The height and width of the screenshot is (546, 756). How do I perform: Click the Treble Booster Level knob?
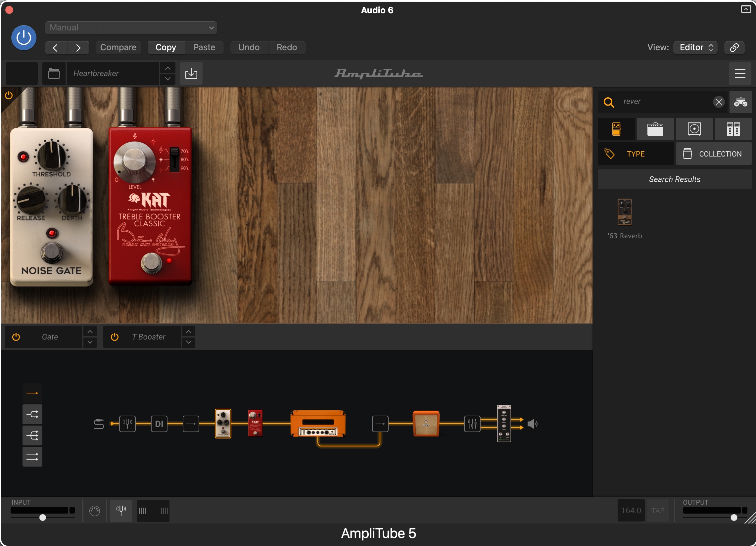135,162
